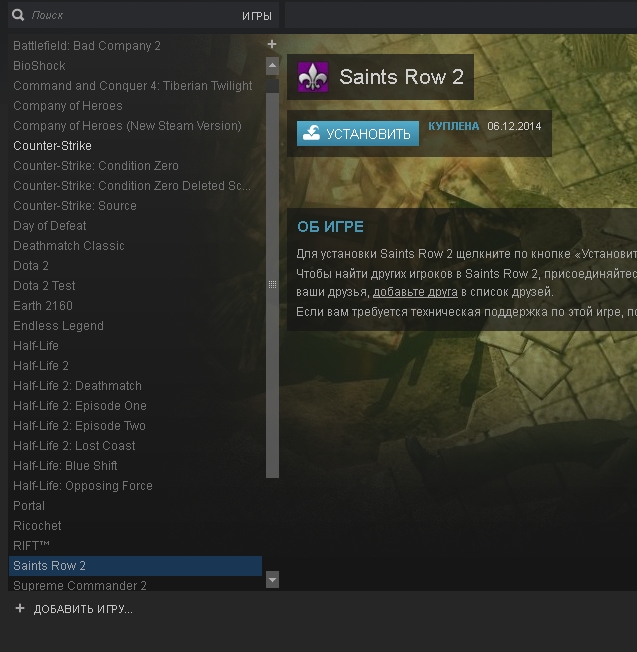Viewport: 637px width, 652px height.
Task: Select Day of Defeat
Action: coord(135,225)
